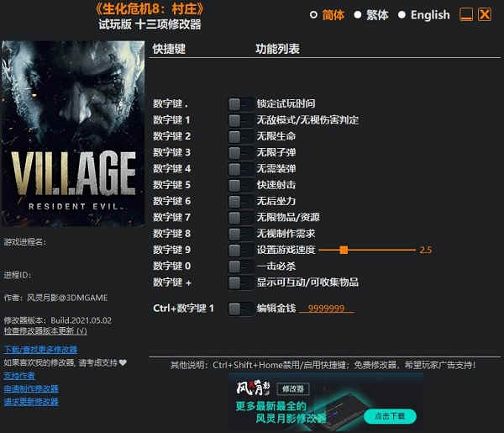
Task: Minimize the trainer window
Action: click(465, 14)
